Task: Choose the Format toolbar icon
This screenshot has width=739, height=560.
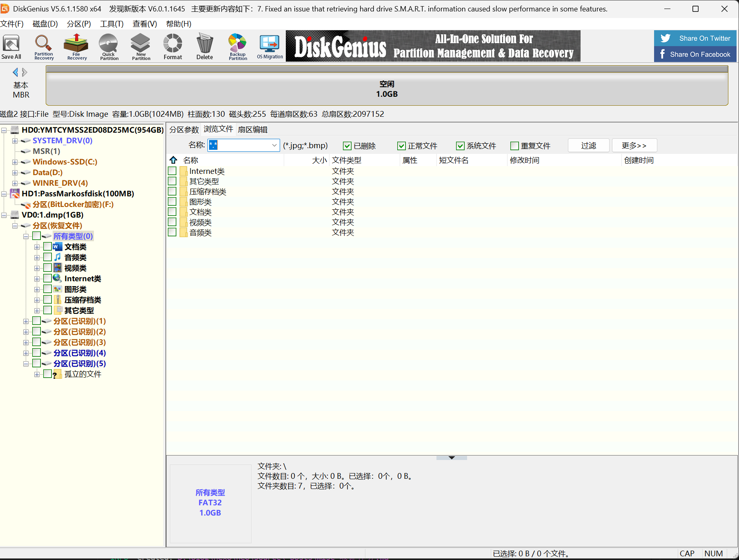Action: coord(173,47)
